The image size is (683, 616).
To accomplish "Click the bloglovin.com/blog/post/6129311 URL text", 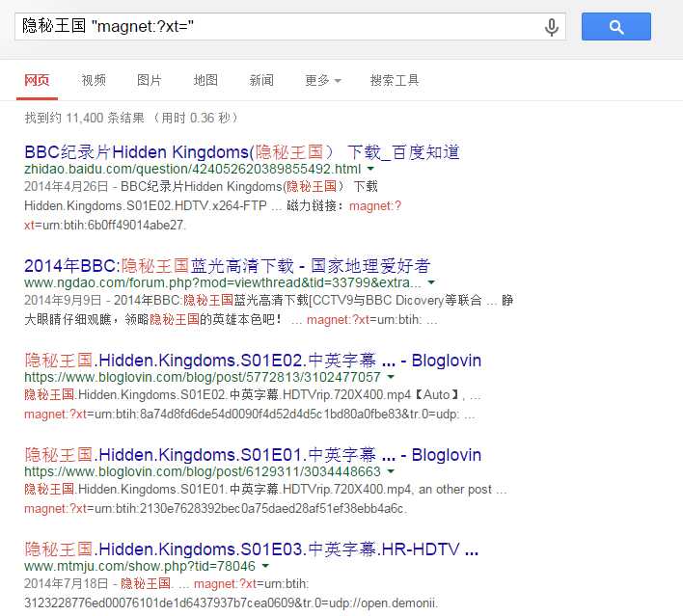I will [x=203, y=471].
